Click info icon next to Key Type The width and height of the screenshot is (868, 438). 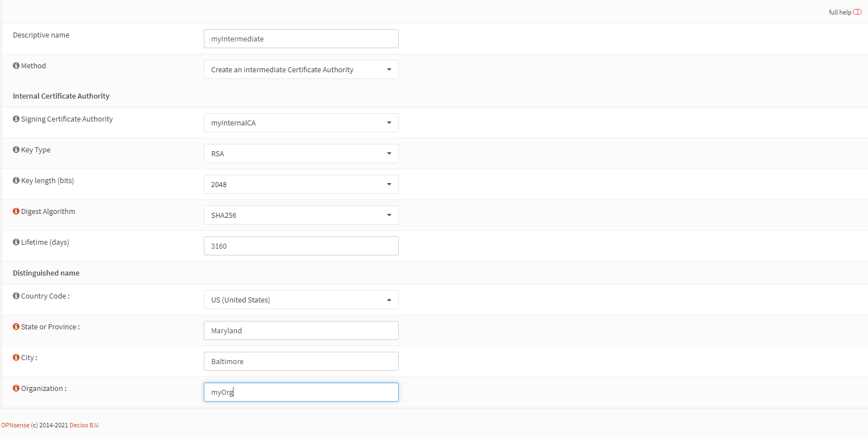click(x=16, y=150)
